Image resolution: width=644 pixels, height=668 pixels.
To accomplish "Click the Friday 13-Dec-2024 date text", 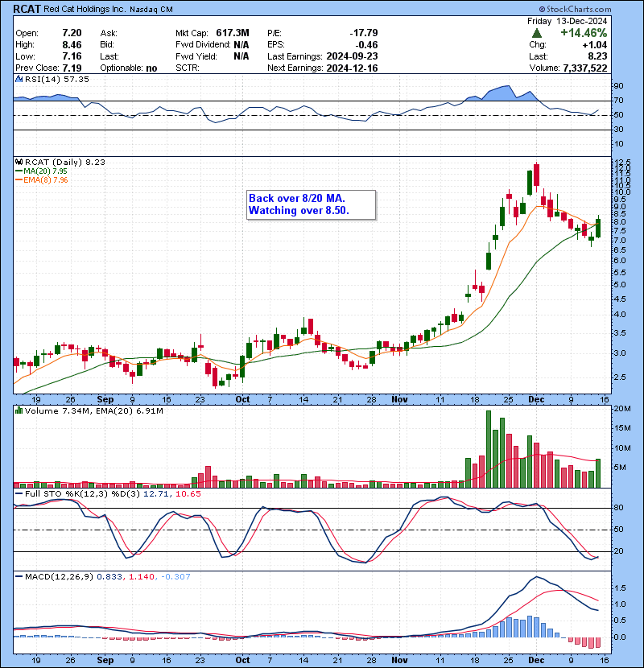I will [568, 21].
